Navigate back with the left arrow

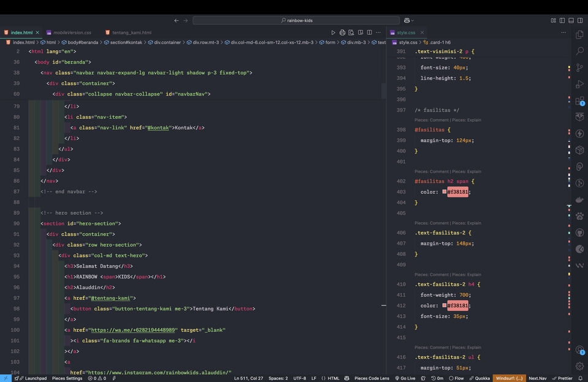coord(176,21)
